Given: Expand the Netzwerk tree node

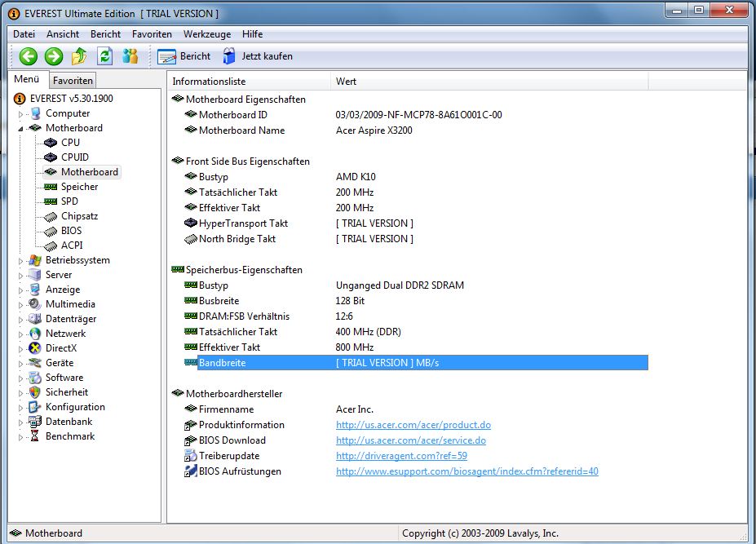Looking at the screenshot, I should point(20,334).
